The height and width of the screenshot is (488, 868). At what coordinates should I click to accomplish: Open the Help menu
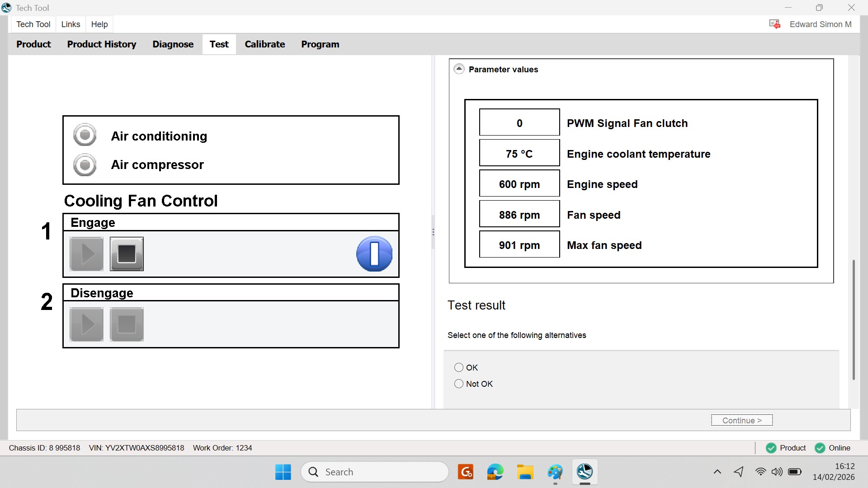(x=99, y=24)
